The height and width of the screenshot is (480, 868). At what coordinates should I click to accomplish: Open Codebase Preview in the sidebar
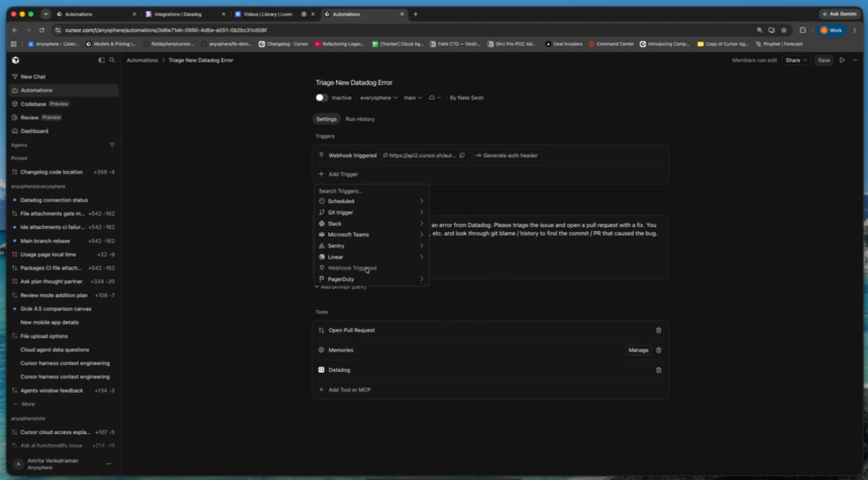click(64, 104)
